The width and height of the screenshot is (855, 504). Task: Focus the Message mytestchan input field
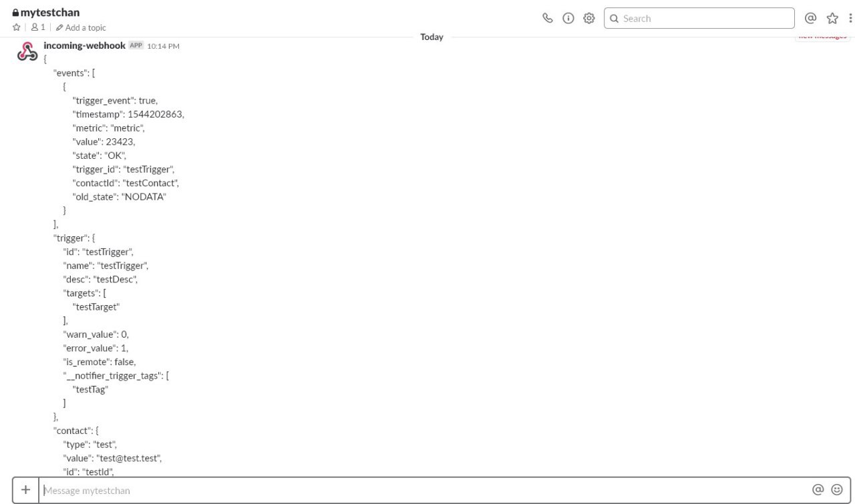[423, 490]
